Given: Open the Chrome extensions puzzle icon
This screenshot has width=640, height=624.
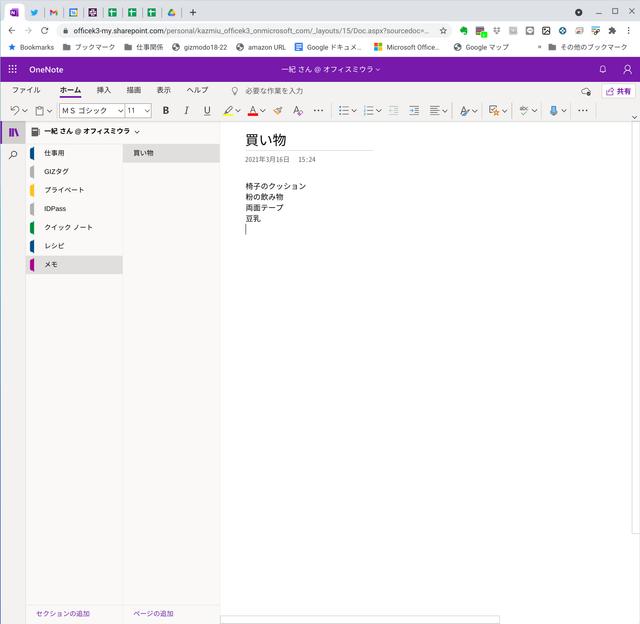Looking at the screenshot, I should (x=612, y=31).
